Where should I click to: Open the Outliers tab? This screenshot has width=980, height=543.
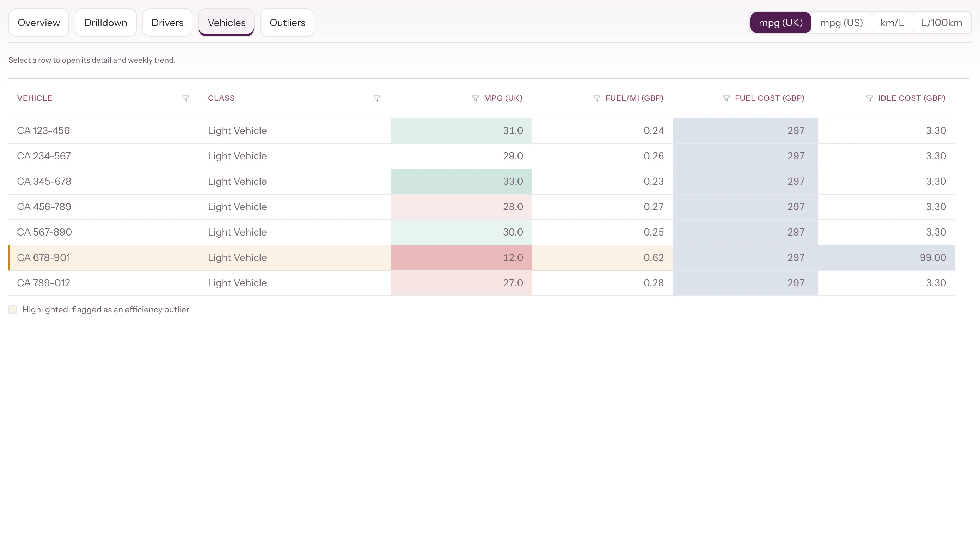(287, 23)
